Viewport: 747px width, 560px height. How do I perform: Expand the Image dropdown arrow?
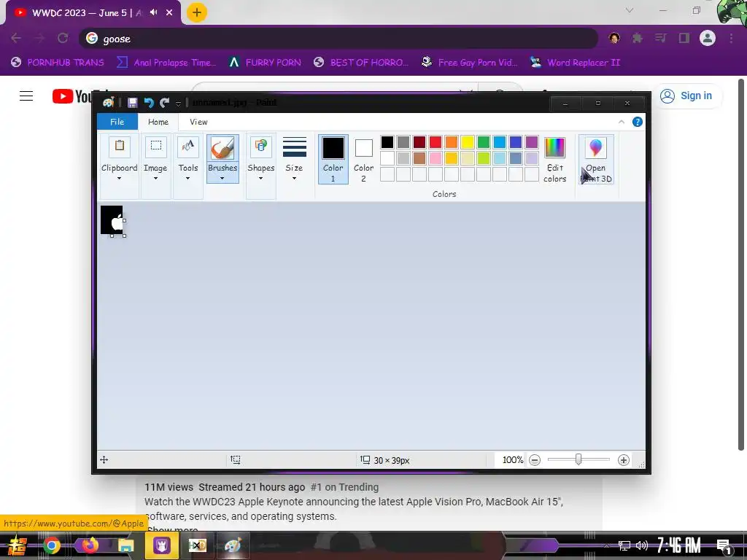coord(156,179)
